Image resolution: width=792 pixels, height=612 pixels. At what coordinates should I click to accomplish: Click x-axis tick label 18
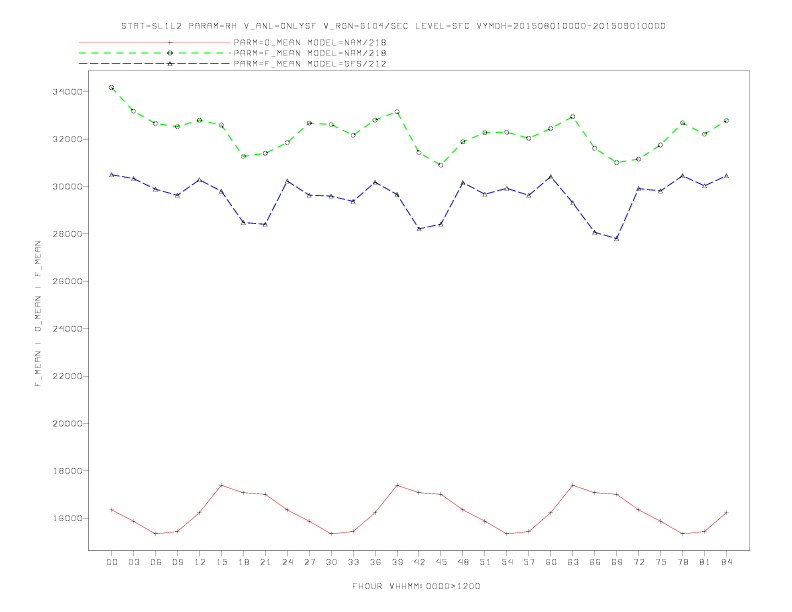[243, 562]
